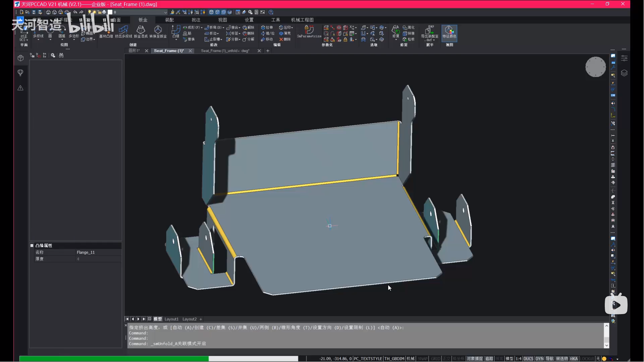
Task: Click the new document tab plus button
Action: [x=268, y=51]
